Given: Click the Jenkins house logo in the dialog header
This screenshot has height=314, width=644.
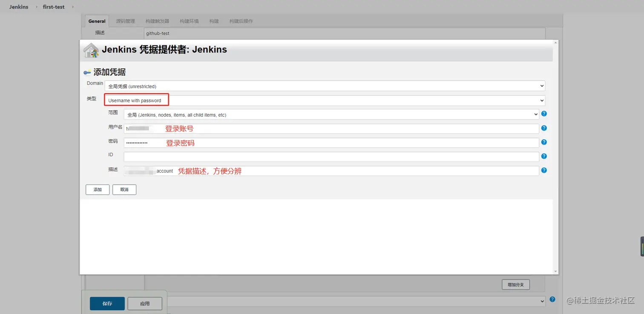Looking at the screenshot, I should point(91,50).
